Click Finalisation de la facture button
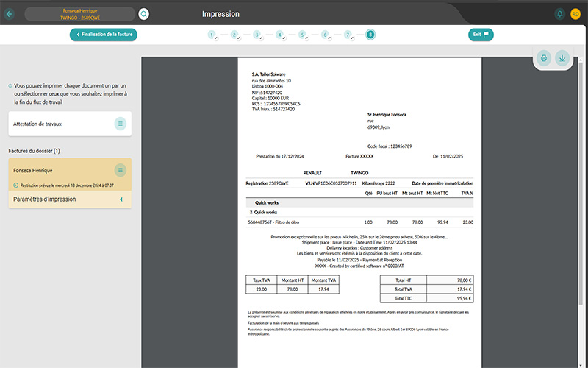 point(104,35)
